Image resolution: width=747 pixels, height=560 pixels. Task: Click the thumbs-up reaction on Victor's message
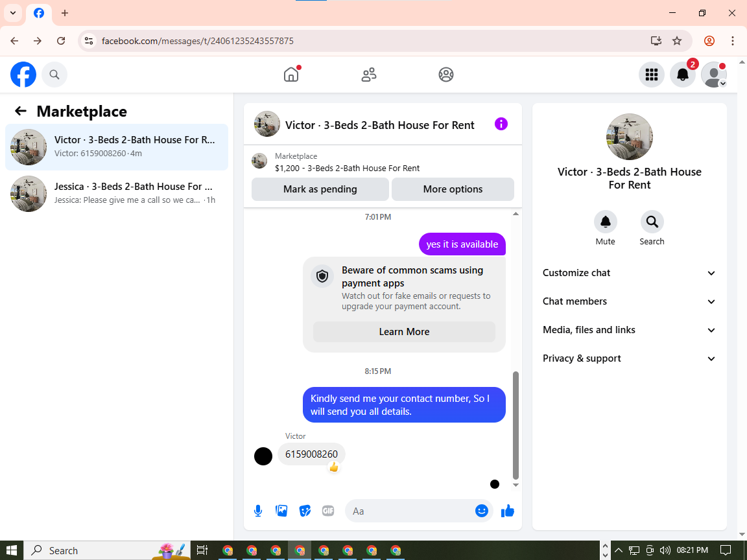click(x=333, y=467)
